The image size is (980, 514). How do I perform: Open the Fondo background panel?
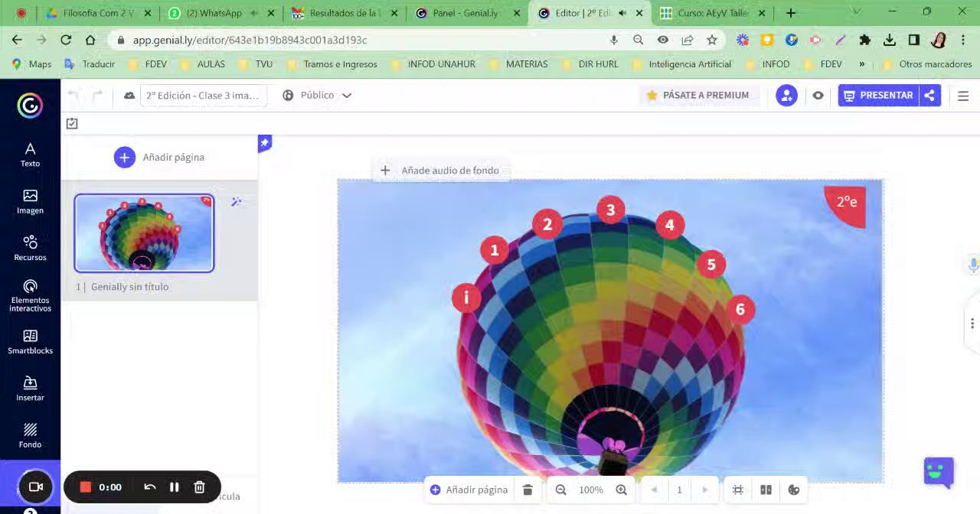(30, 435)
